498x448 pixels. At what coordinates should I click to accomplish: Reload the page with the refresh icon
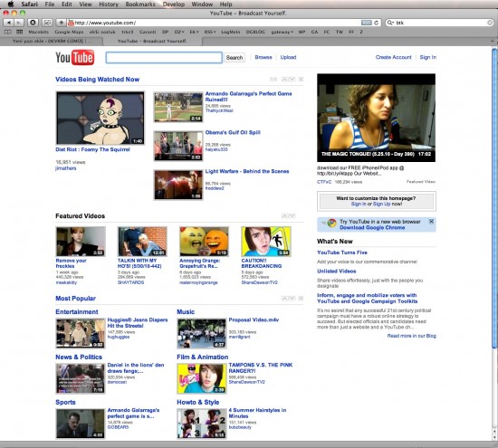[x=377, y=23]
